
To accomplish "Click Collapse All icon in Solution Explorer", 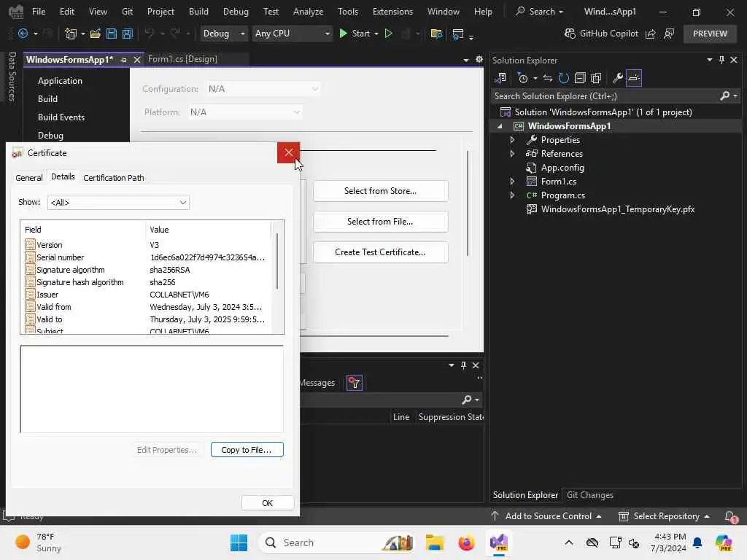I will pyautogui.click(x=580, y=78).
